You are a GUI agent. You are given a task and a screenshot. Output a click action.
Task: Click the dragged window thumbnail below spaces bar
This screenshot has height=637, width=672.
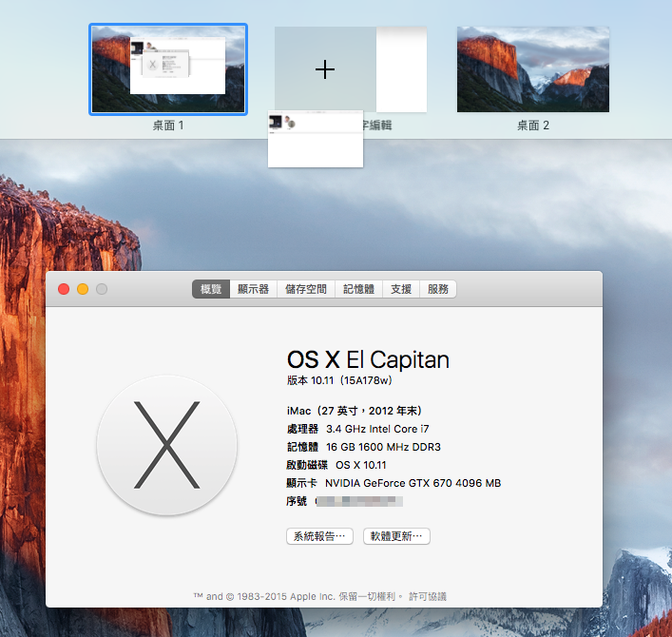pos(316,140)
